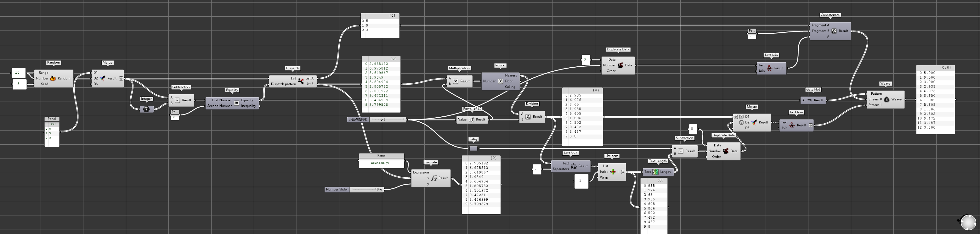Click the Multiplication cross icon

click(x=456, y=81)
